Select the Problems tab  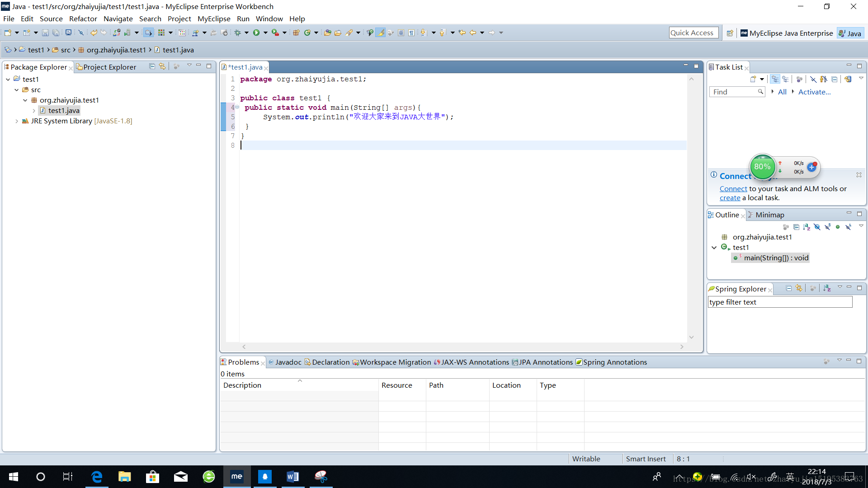coord(241,361)
